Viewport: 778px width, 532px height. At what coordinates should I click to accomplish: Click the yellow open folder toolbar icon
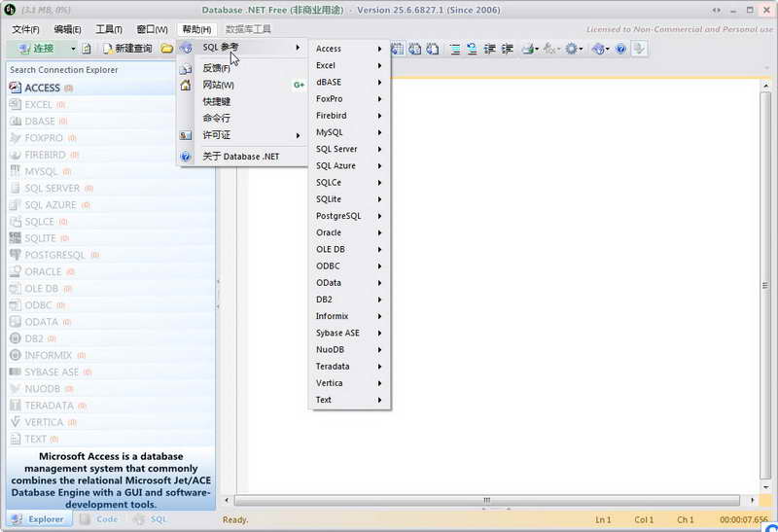point(166,49)
